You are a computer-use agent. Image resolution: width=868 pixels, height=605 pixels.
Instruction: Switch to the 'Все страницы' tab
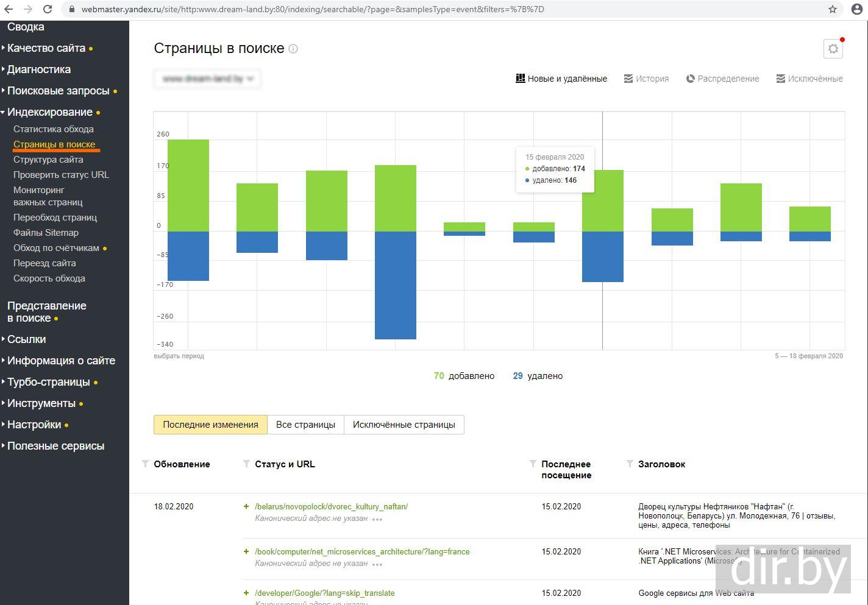[305, 425]
